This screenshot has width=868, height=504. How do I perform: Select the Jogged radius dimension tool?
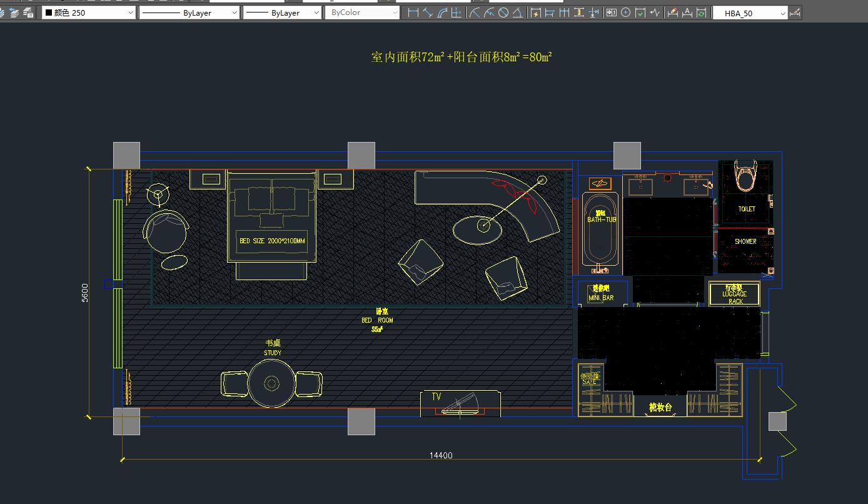[489, 13]
